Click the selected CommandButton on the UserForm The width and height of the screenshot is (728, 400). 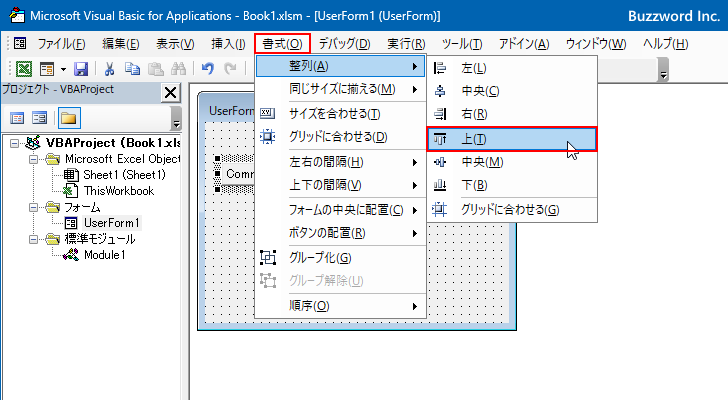(x=237, y=174)
